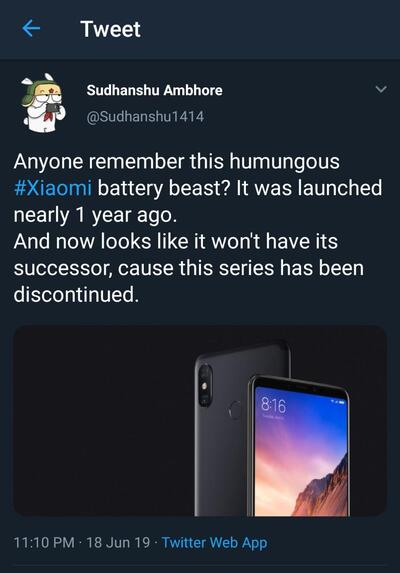Open the #Xiaomi hashtag
The width and height of the screenshot is (400, 573).
tap(53, 188)
